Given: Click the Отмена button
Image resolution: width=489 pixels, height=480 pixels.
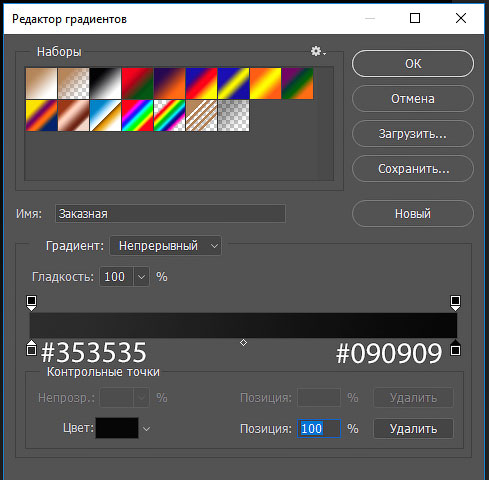Looking at the screenshot, I should pyautogui.click(x=413, y=99).
